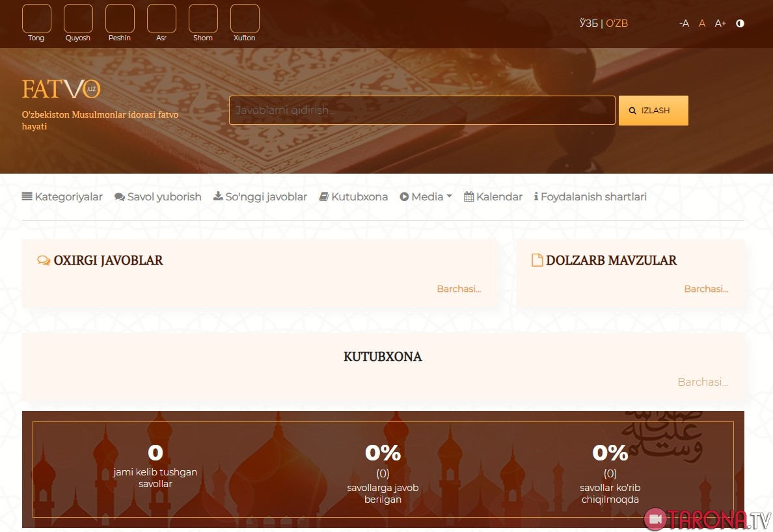This screenshot has height=532, width=773.
Task: Open the Shom prayer time box
Action: point(203,19)
